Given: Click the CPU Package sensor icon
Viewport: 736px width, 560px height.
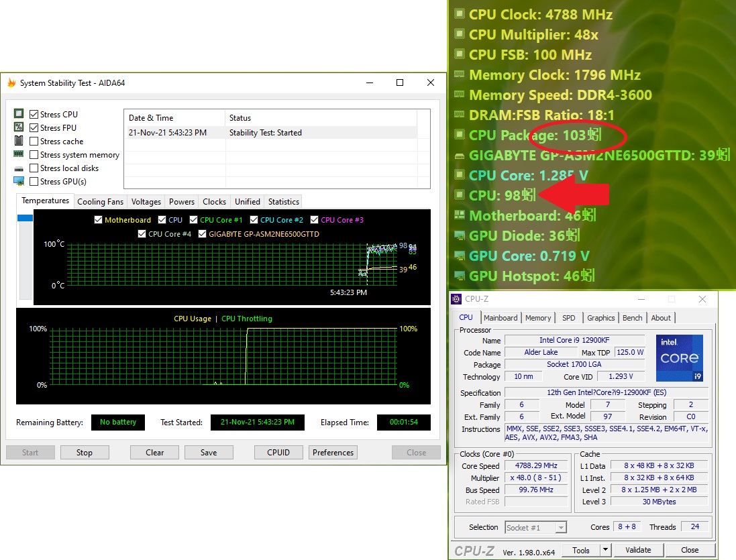Looking at the screenshot, I should (x=459, y=135).
